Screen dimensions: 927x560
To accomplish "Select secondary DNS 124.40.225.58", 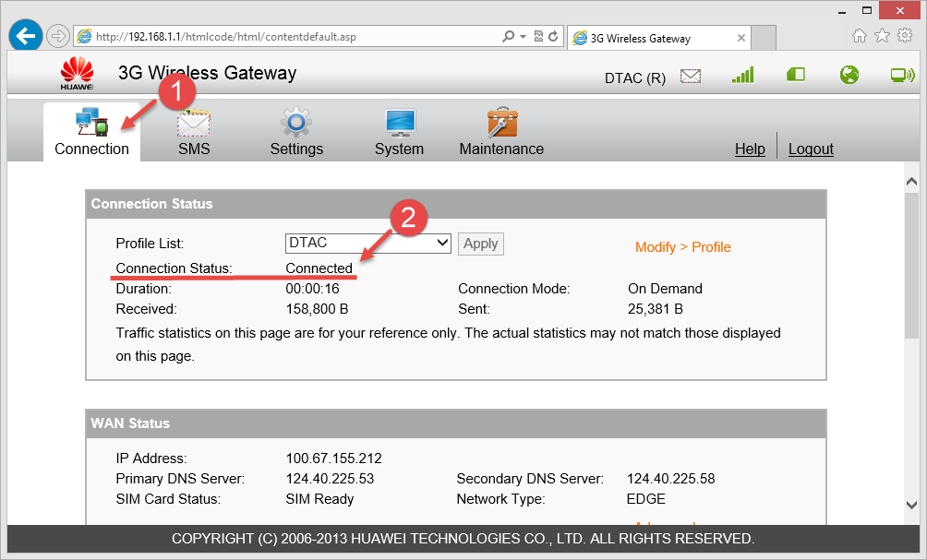I will pos(670,479).
